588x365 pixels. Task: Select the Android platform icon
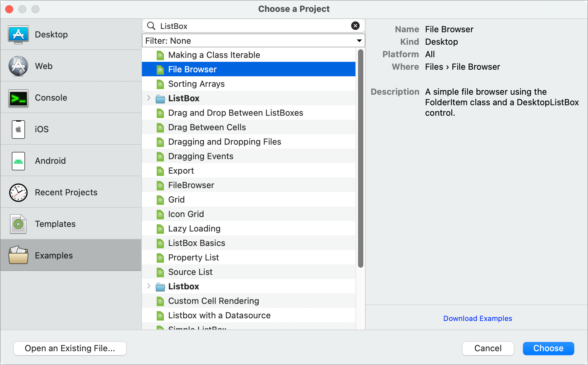click(x=18, y=160)
